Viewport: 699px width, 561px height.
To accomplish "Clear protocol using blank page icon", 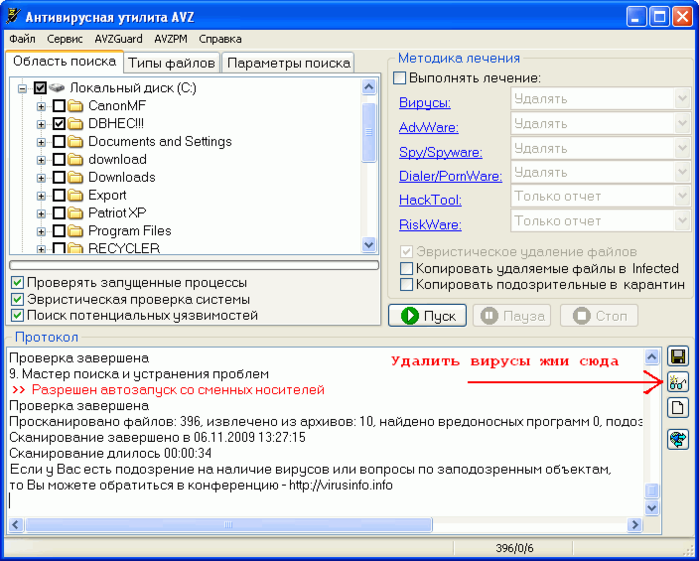I will pos(678,408).
